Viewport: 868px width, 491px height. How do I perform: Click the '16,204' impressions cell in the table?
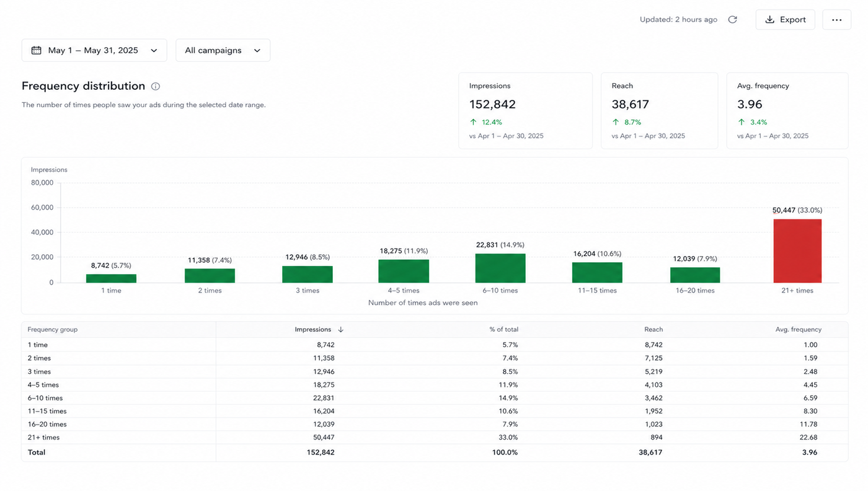pyautogui.click(x=324, y=411)
